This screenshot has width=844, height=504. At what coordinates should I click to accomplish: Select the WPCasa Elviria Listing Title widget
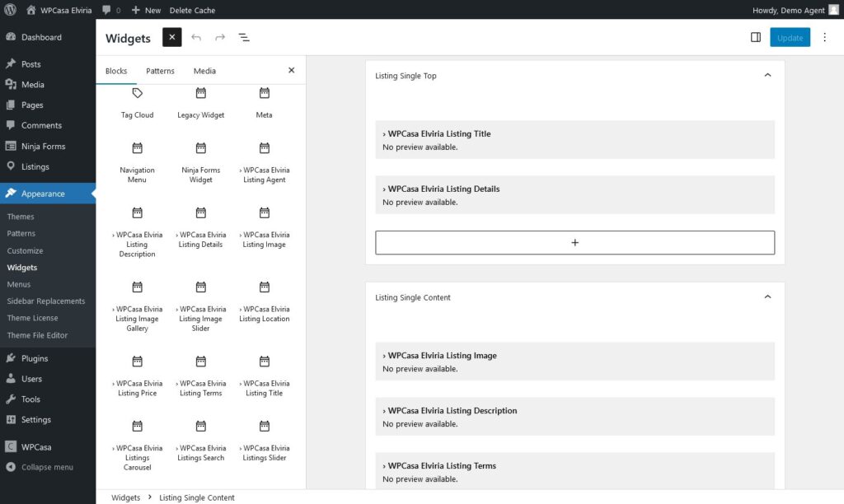click(574, 139)
